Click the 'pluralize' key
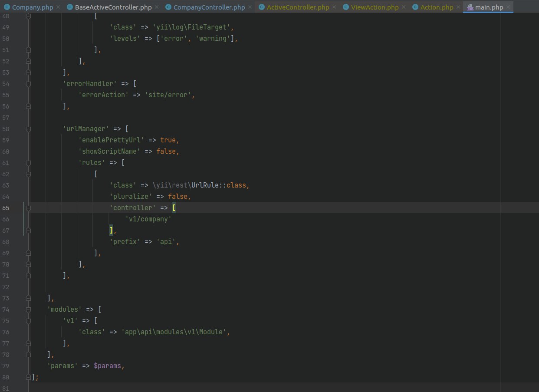Screen dimensions: 539x392 click(x=131, y=197)
